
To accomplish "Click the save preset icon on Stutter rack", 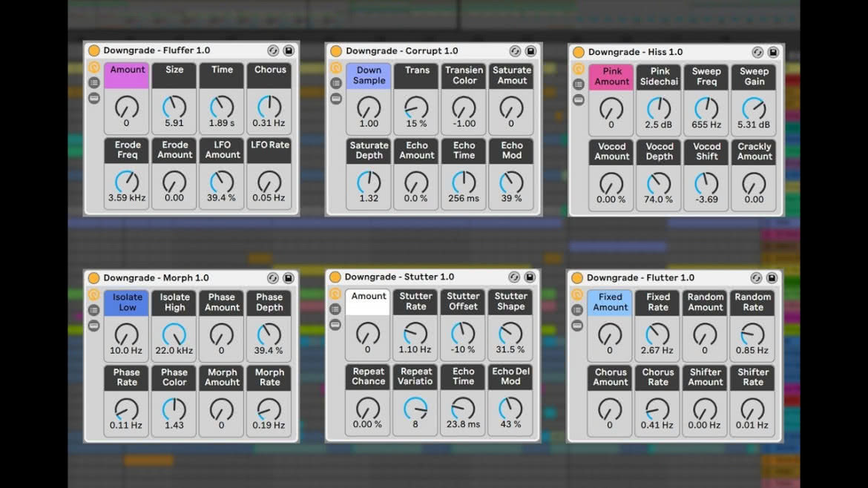I will 529,277.
